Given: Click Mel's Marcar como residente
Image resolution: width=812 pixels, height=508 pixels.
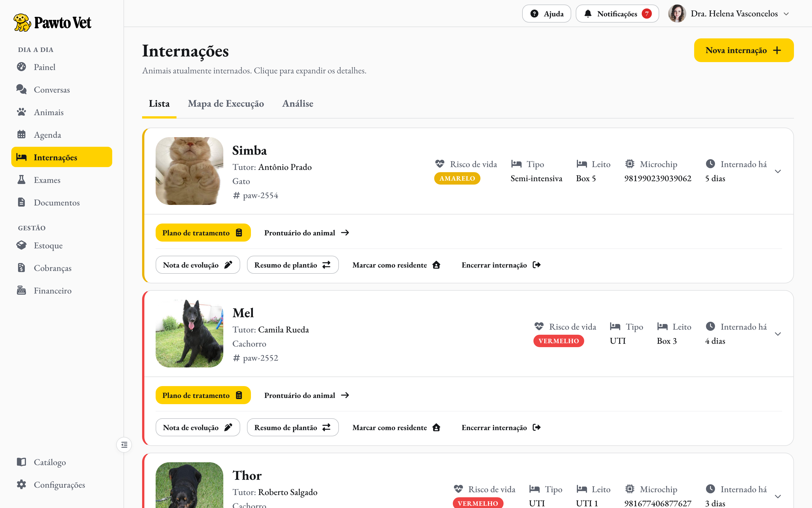Looking at the screenshot, I should pyautogui.click(x=396, y=427).
